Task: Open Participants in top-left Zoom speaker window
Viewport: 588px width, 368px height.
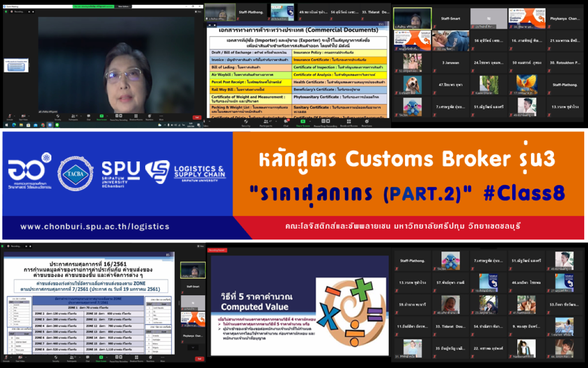Action: pos(73,116)
